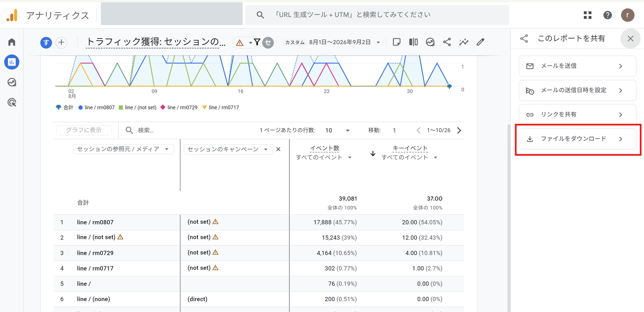The width and height of the screenshot is (644, 312).
Task: Open rows per page dropdown showing 10
Action: (x=337, y=130)
